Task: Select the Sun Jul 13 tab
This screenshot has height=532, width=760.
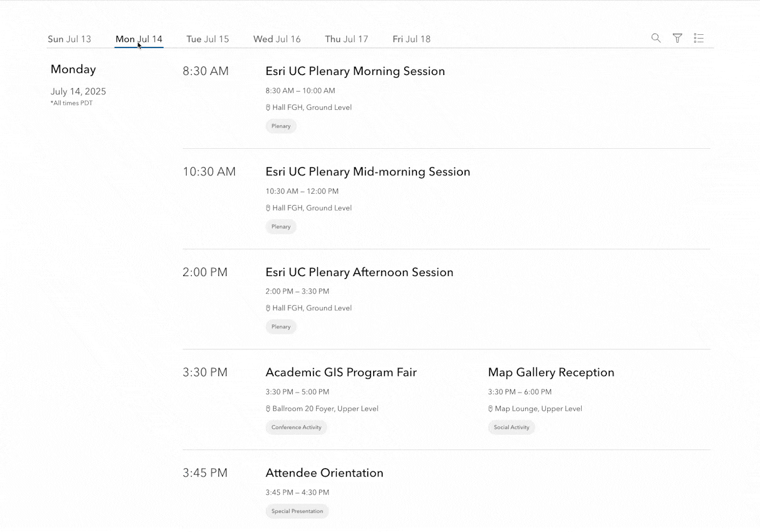Action: 69,39
